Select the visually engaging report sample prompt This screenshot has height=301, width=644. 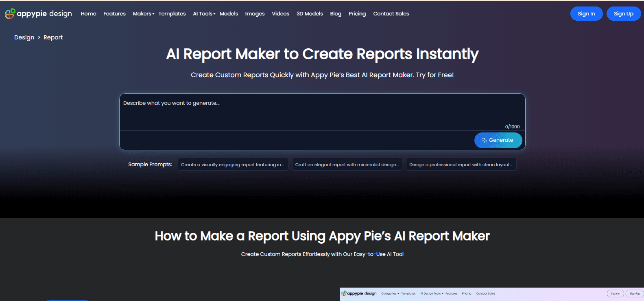pos(233,165)
